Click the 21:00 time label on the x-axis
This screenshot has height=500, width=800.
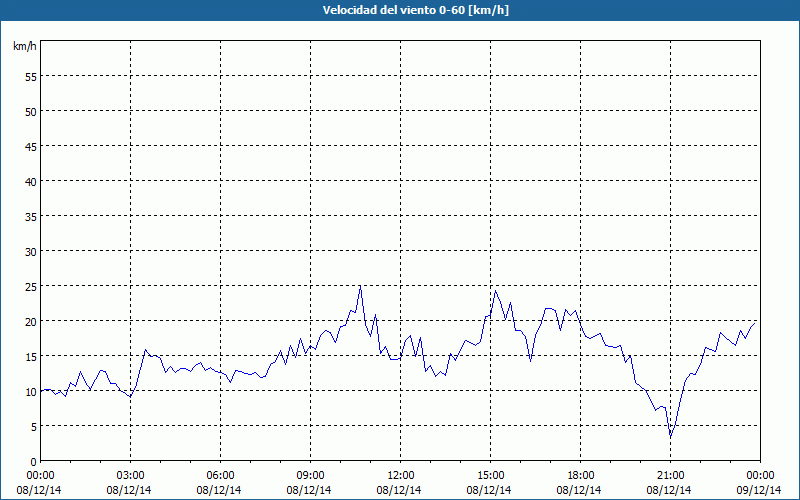click(x=670, y=476)
